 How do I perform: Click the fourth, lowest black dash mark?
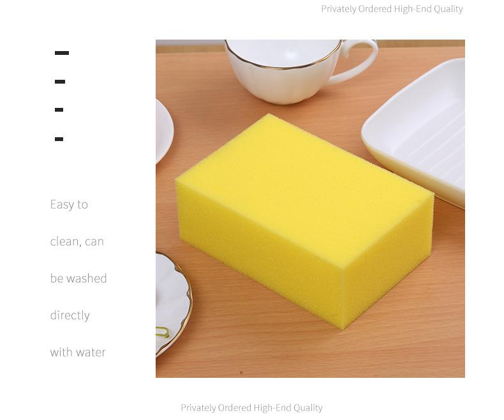pos(59,139)
